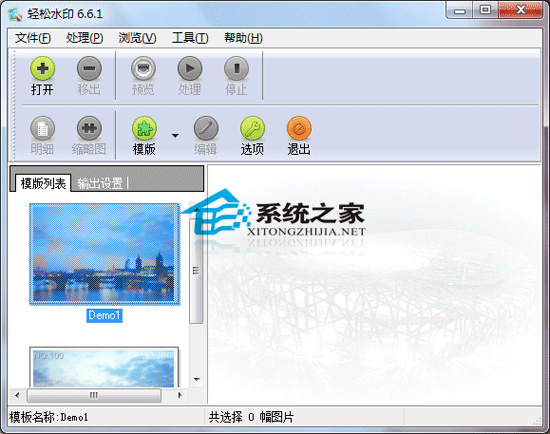Click the Preview (预览) icon
550x434 pixels.
click(x=143, y=69)
